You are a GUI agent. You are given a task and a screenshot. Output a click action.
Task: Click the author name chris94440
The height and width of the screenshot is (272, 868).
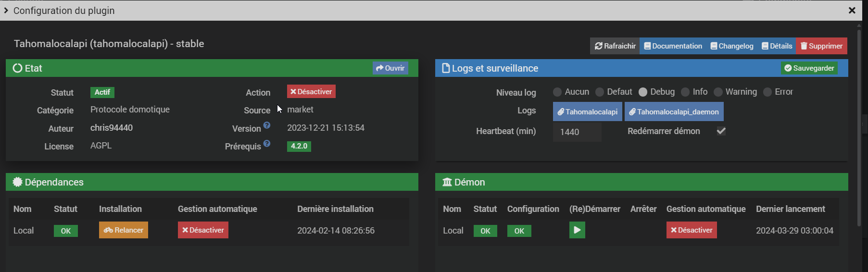112,128
